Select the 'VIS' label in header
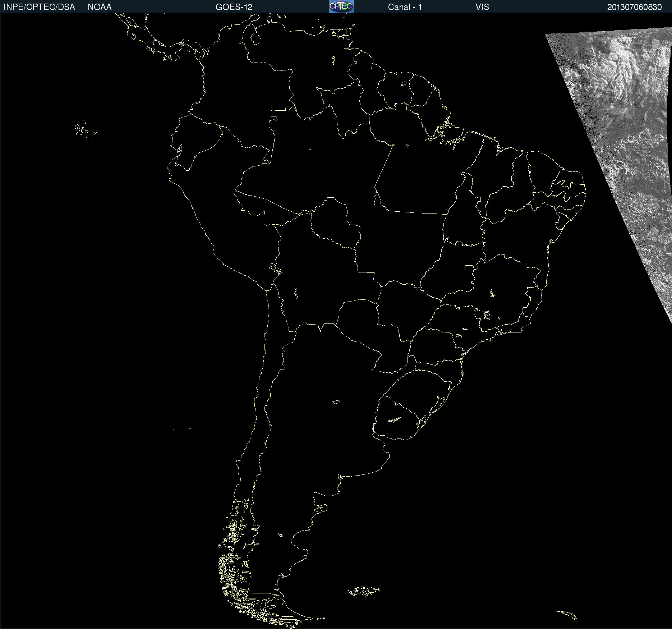672x629 pixels. (x=482, y=7)
